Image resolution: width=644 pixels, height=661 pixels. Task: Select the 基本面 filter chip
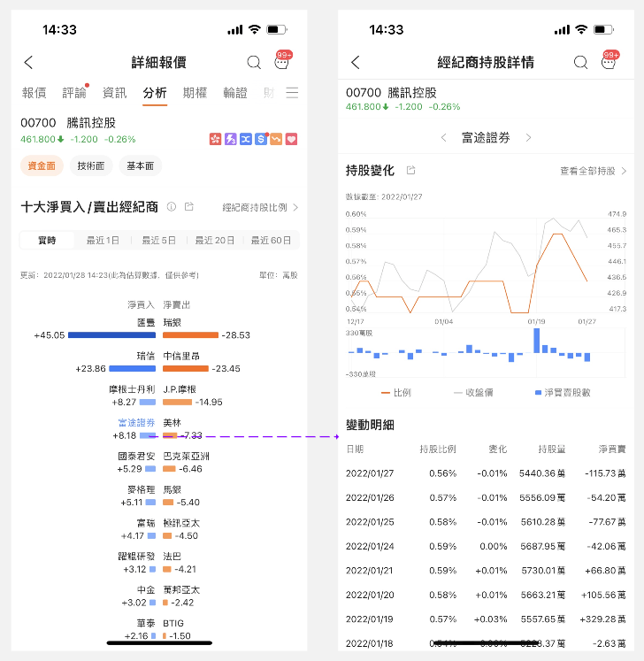click(141, 165)
